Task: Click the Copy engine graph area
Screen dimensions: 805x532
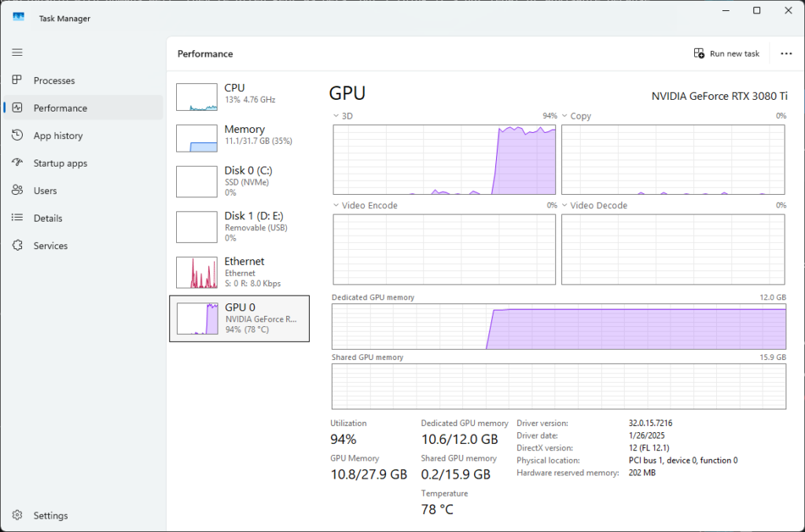Action: click(x=673, y=160)
